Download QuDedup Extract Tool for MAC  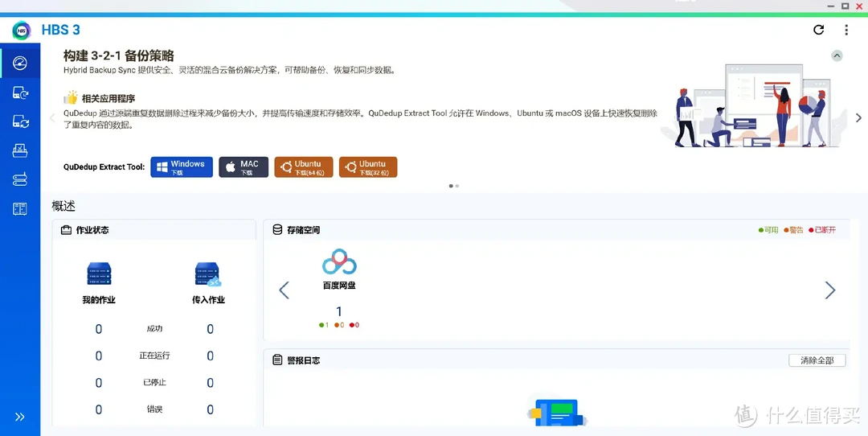243,167
